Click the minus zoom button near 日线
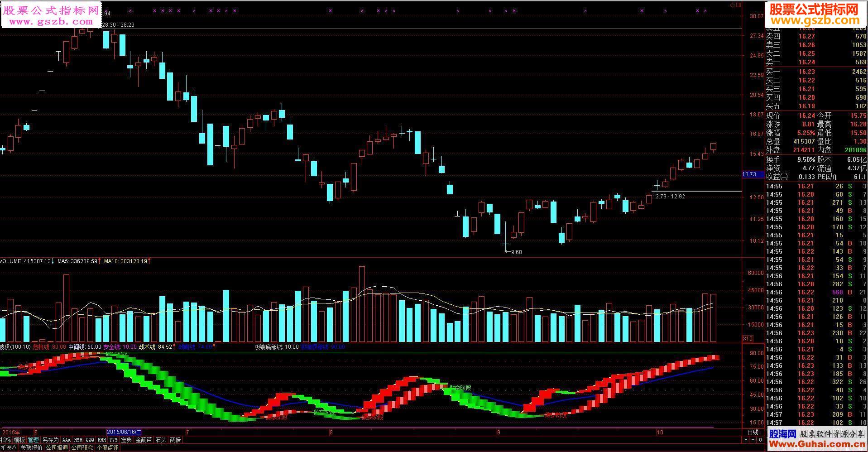 click(x=753, y=440)
